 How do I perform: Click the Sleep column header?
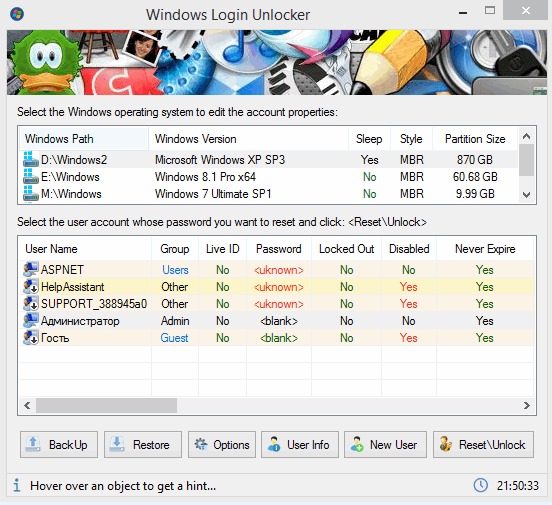(x=369, y=139)
